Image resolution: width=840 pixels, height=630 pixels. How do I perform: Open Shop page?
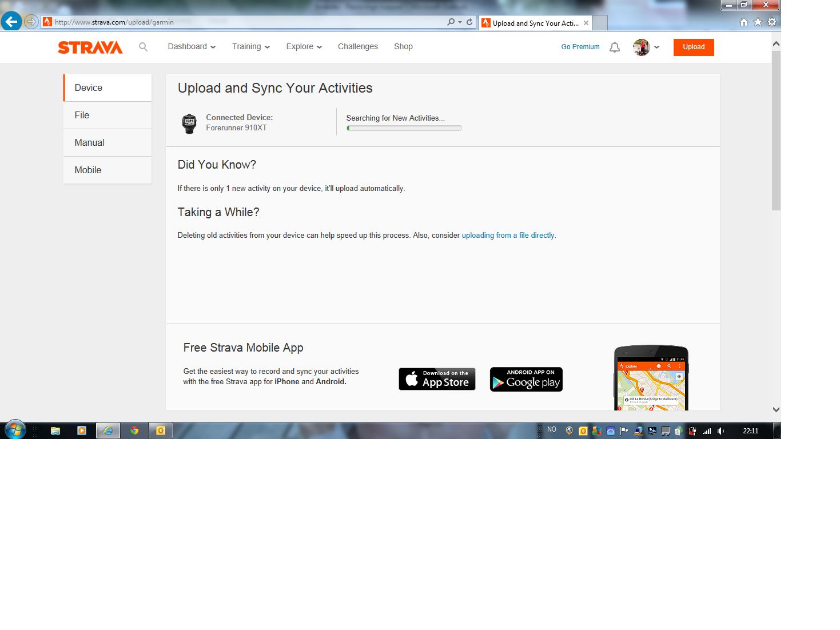click(403, 47)
